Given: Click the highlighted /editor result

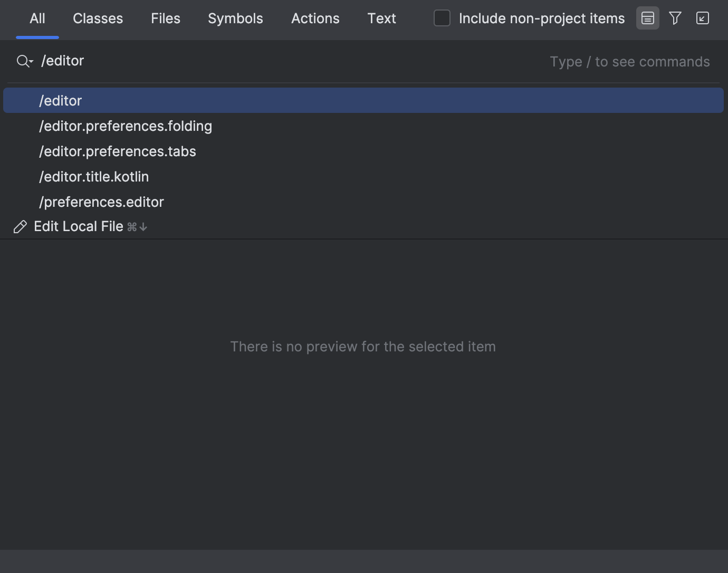Looking at the screenshot, I should click(60, 100).
